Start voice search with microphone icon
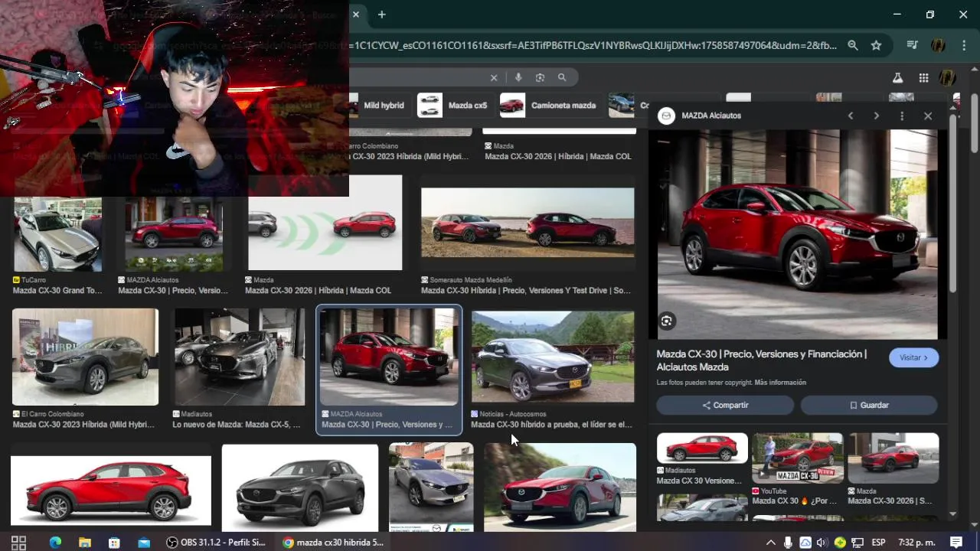 coord(518,77)
